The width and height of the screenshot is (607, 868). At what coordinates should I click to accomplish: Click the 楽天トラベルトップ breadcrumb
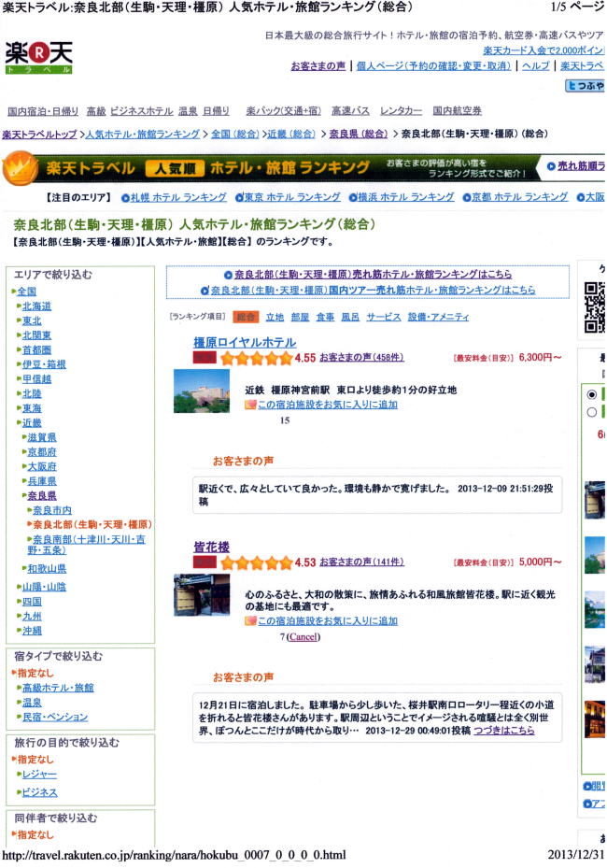40,134
